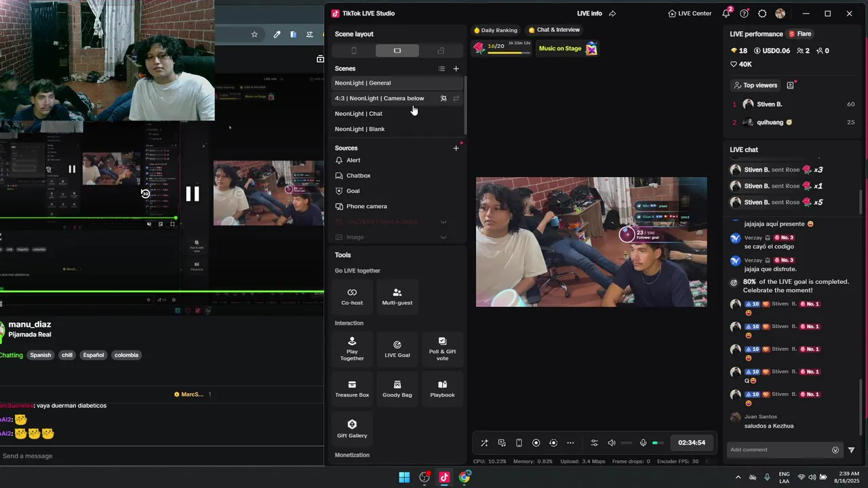Screen dimensions: 868x488
Task: Select landscape scene layout
Action: coord(397,51)
